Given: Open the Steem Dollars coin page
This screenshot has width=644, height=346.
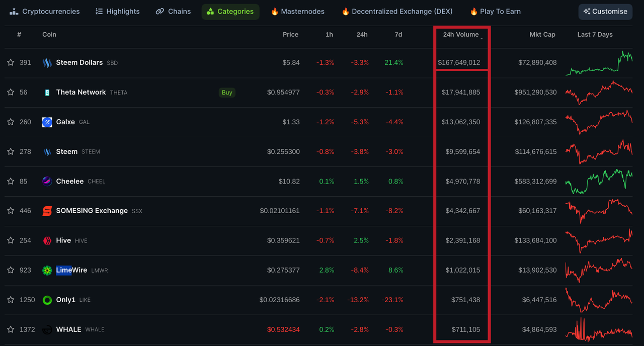Looking at the screenshot, I should (x=79, y=63).
